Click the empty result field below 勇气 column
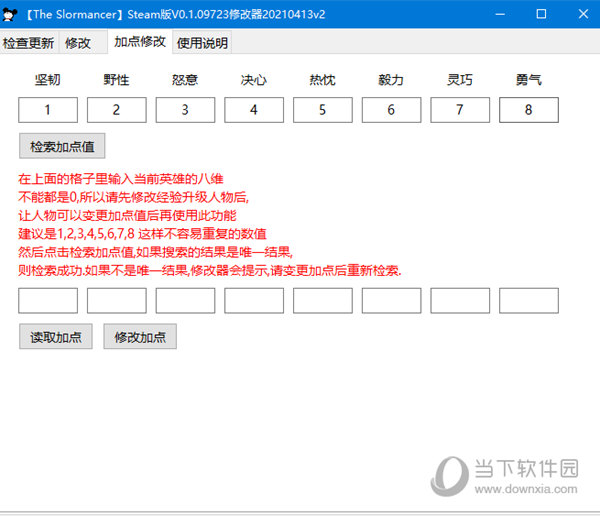 coord(529,301)
